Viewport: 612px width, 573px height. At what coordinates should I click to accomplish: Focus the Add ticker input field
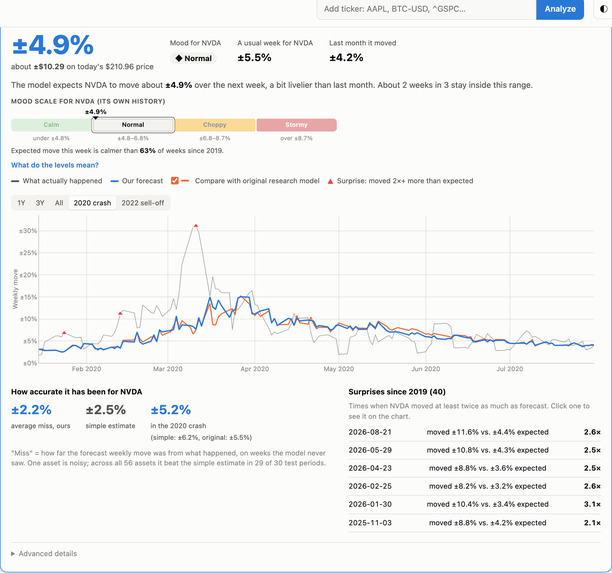426,9
